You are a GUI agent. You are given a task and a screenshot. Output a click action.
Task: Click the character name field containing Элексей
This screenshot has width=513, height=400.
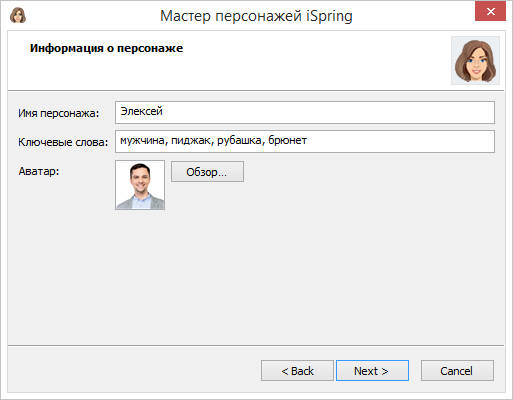tap(305, 112)
